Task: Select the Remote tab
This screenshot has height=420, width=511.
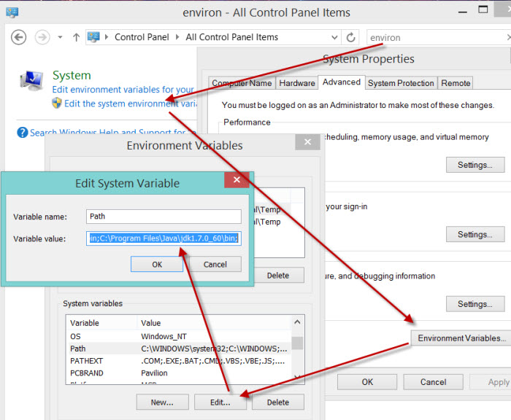Action: tap(456, 83)
